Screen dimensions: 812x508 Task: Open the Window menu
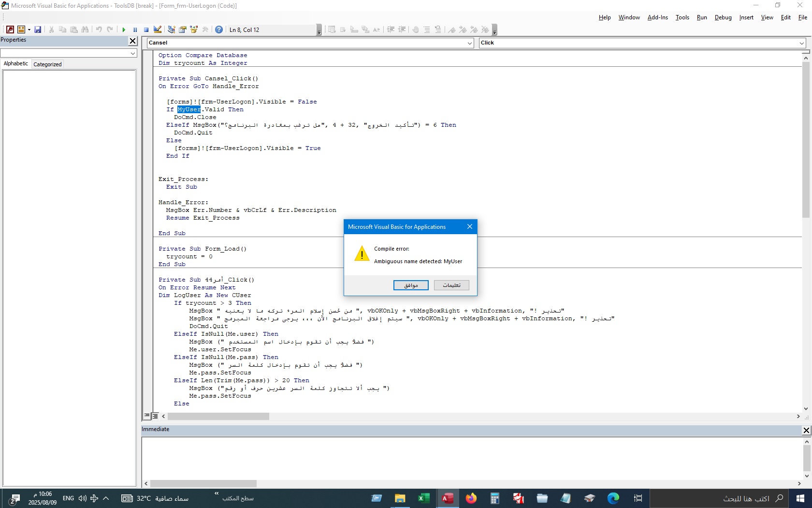(629, 17)
